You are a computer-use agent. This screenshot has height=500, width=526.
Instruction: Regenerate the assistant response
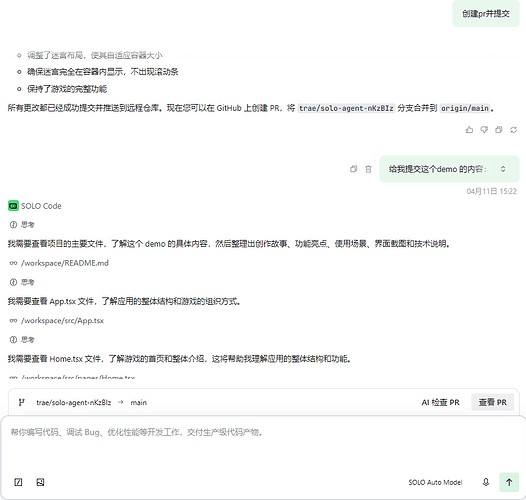click(x=514, y=130)
